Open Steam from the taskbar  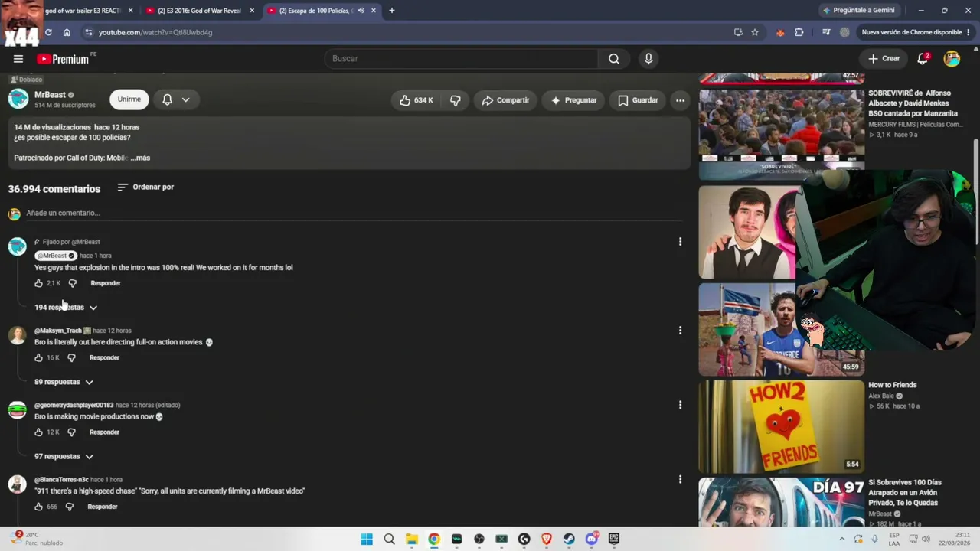569,539
